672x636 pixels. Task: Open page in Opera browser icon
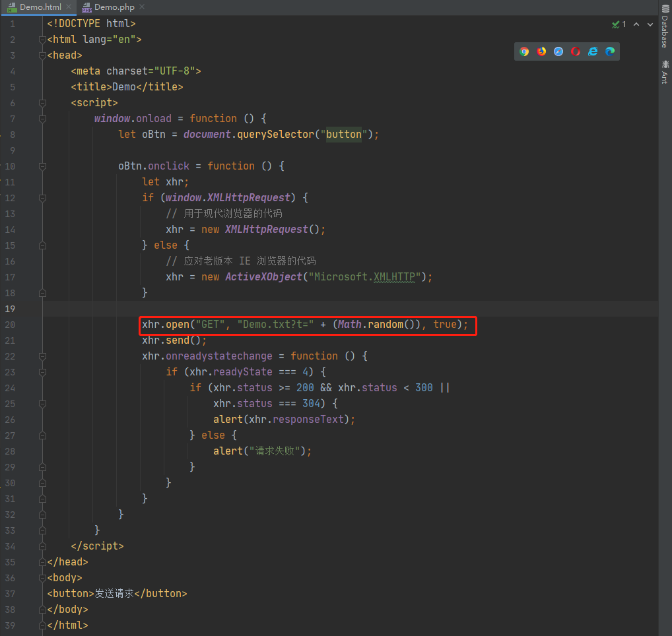(576, 52)
